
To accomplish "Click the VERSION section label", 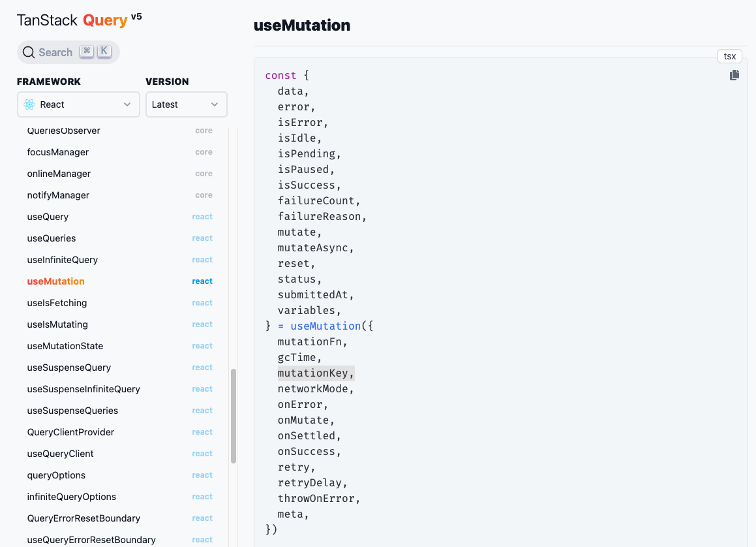I will tap(167, 82).
